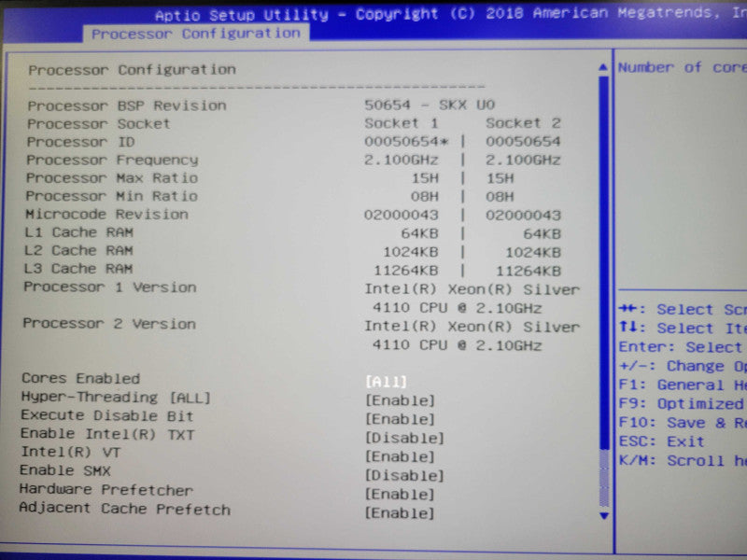Viewport: 747px width, 560px height.
Task: Click Socket 1 L3 value 11264KB
Action: pyautogui.click(x=406, y=271)
